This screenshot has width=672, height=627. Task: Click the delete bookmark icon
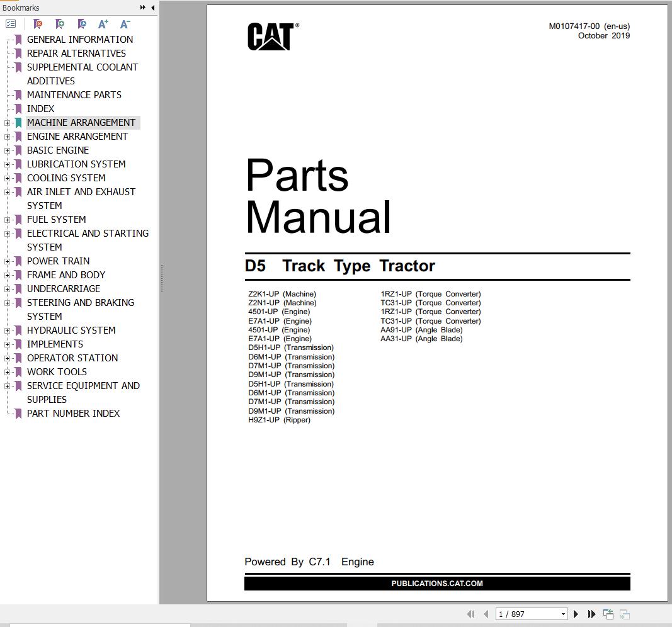[38, 24]
